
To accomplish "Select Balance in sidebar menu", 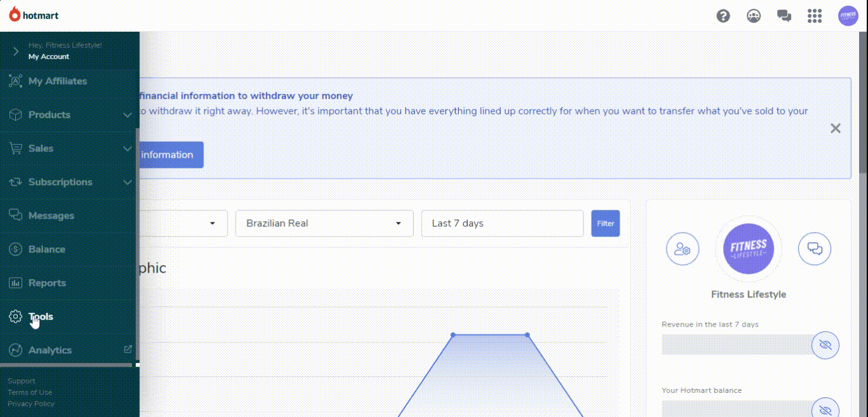I will coord(46,249).
